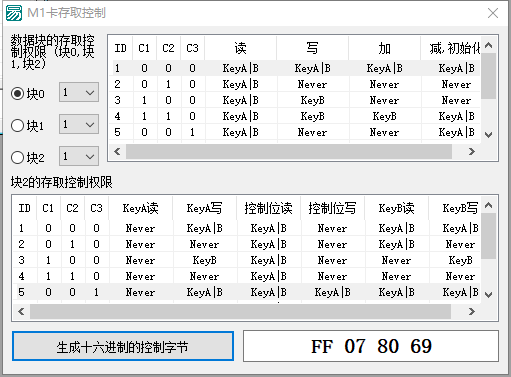Click the 写 column header in top table
511x377 pixels.
point(312,48)
